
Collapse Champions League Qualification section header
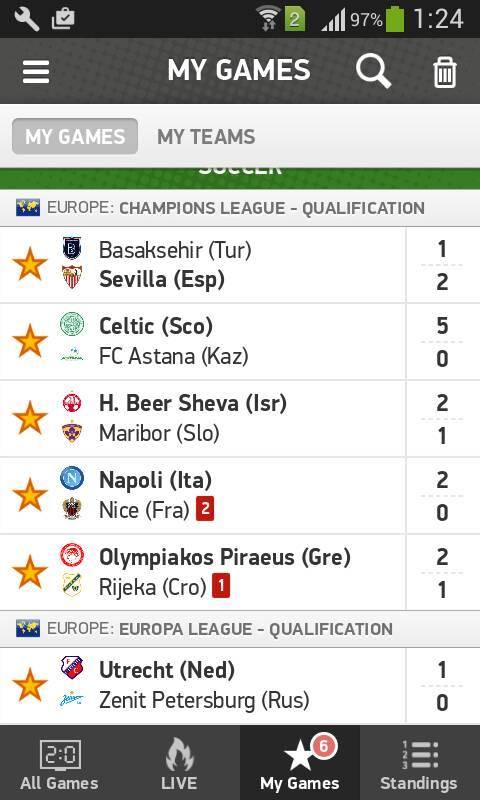point(240,208)
